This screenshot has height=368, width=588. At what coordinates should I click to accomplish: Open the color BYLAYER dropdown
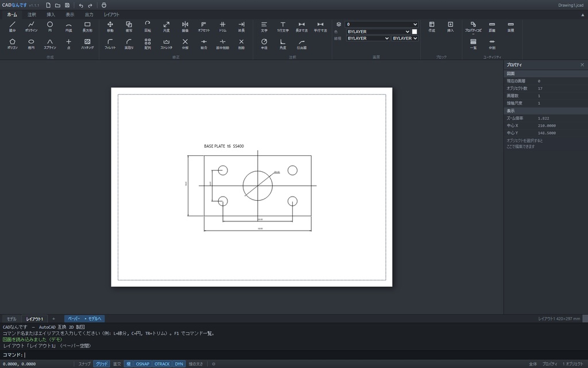tap(378, 32)
